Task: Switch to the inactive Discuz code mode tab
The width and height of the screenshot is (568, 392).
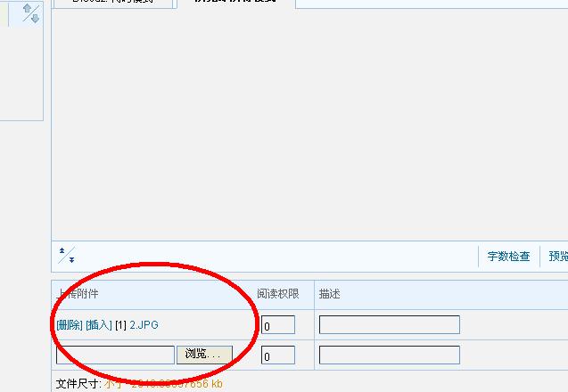Action: pyautogui.click(x=112, y=2)
